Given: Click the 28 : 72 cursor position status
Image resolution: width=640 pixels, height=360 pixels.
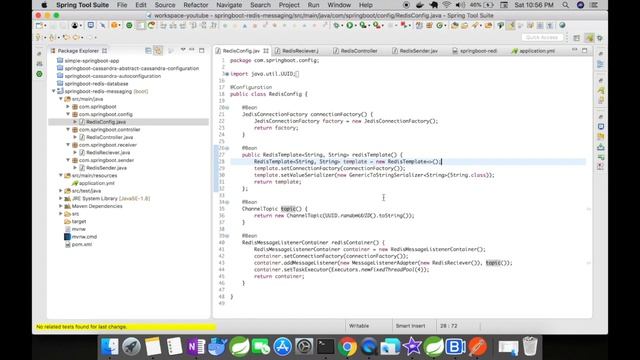Looking at the screenshot, I should pos(449,326).
